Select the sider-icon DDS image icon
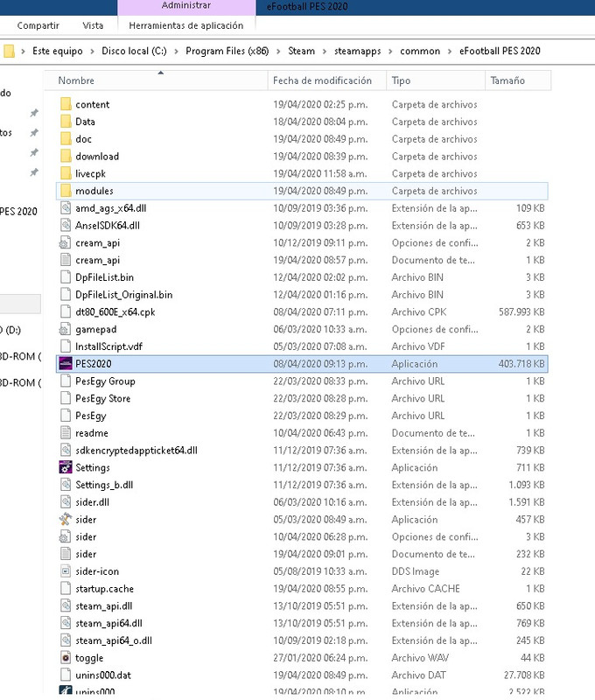The image size is (595, 700). click(x=66, y=571)
